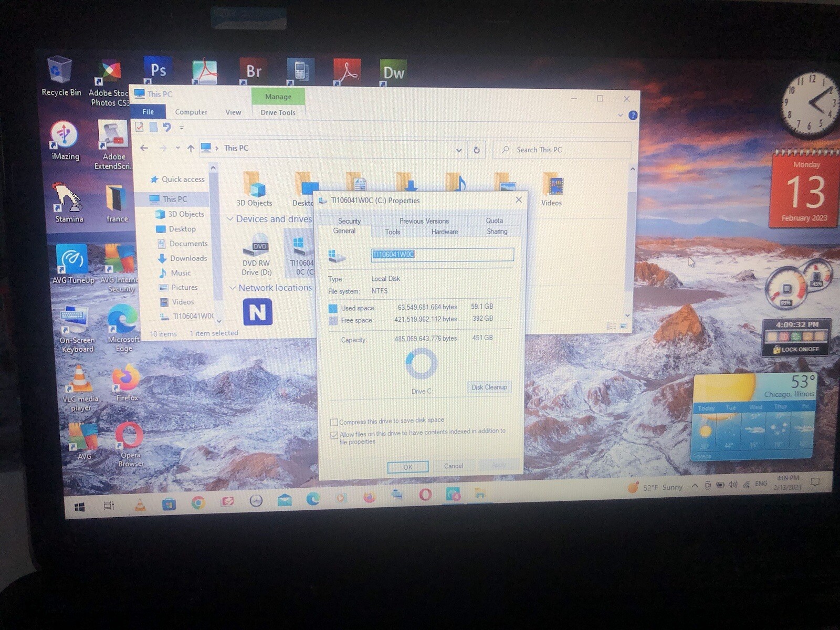Open Quota tab in Properties
This screenshot has width=840, height=630.
[x=494, y=221]
